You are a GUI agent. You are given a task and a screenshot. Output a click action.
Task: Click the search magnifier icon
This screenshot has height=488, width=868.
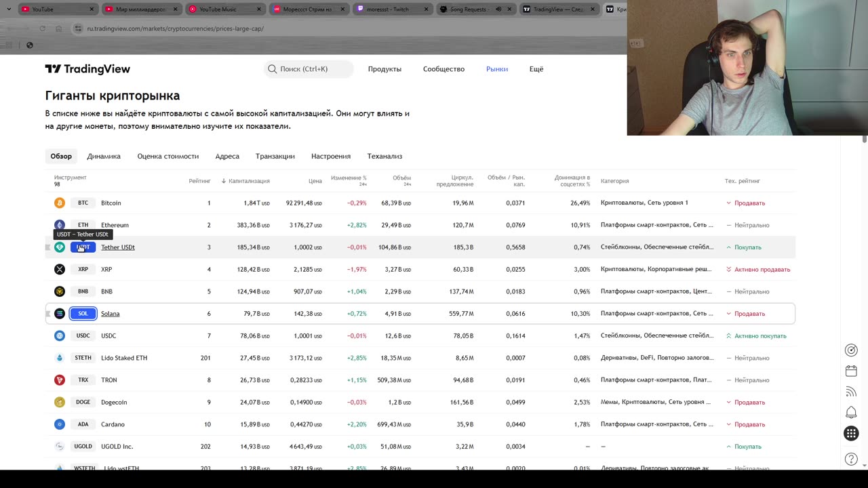[272, 69]
